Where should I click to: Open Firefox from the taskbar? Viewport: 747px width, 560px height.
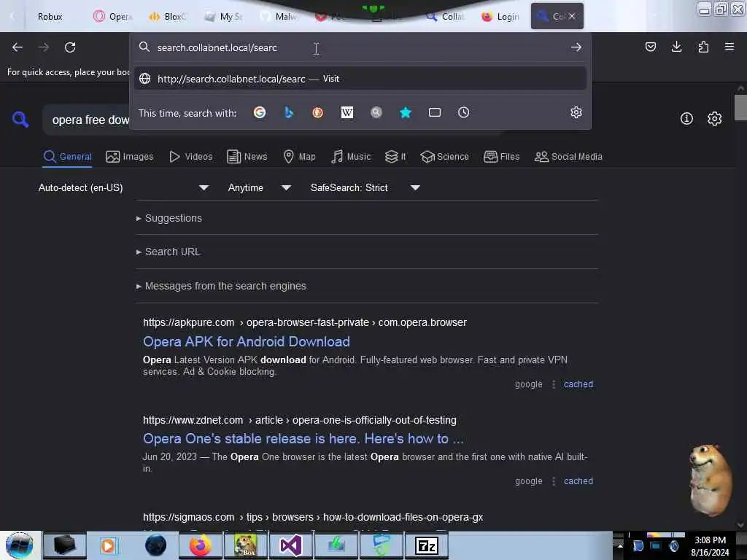pyautogui.click(x=201, y=545)
